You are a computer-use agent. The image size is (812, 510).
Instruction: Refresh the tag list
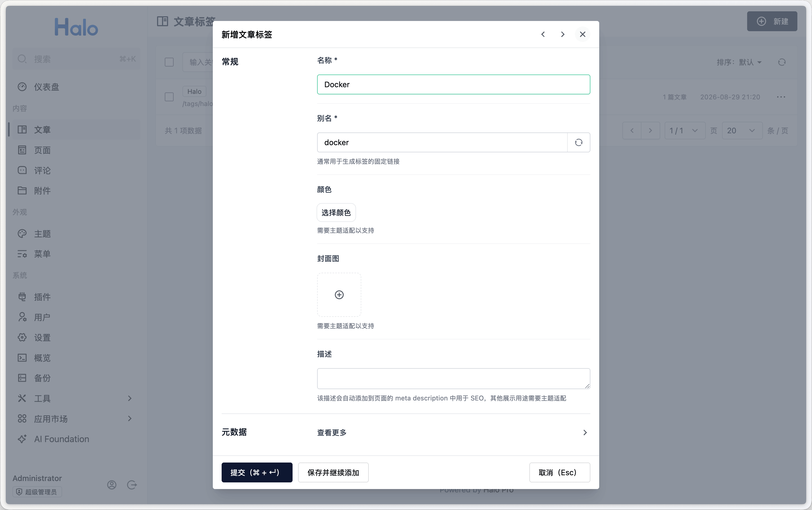(782, 62)
